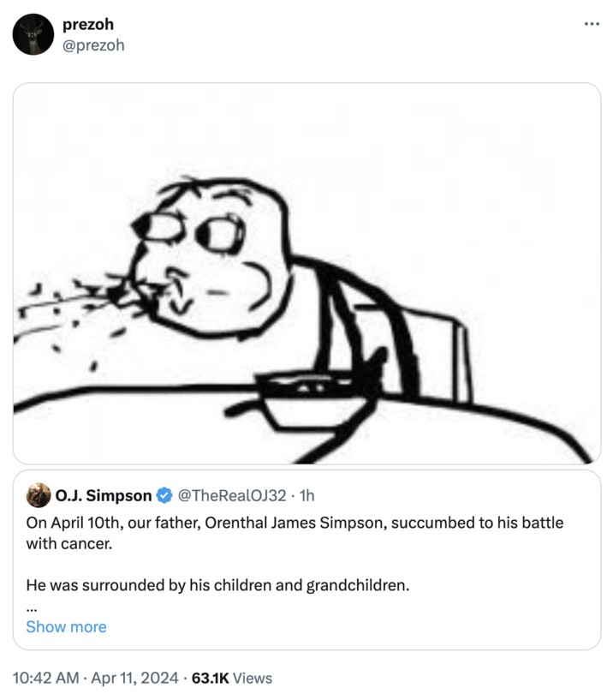This screenshot has height=700, width=613.
Task: Click O.J. Simpson's small profile avatar
Action: pos(39,495)
